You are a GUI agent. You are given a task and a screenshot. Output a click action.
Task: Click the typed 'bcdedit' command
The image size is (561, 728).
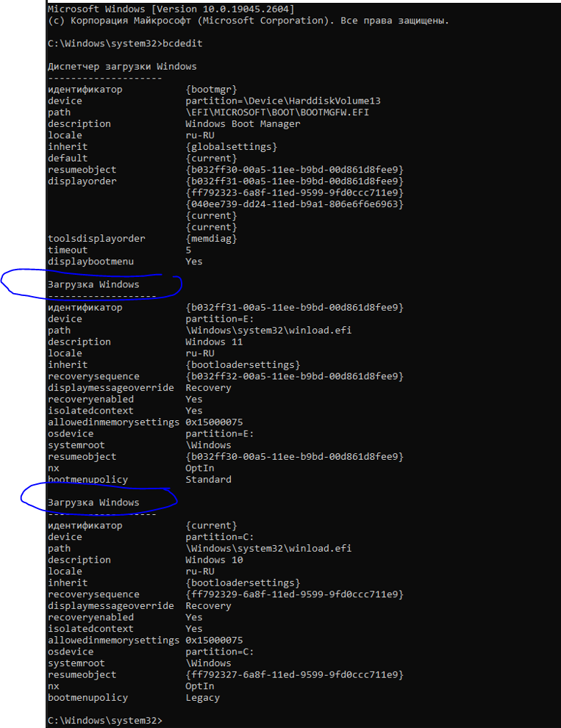point(182,43)
